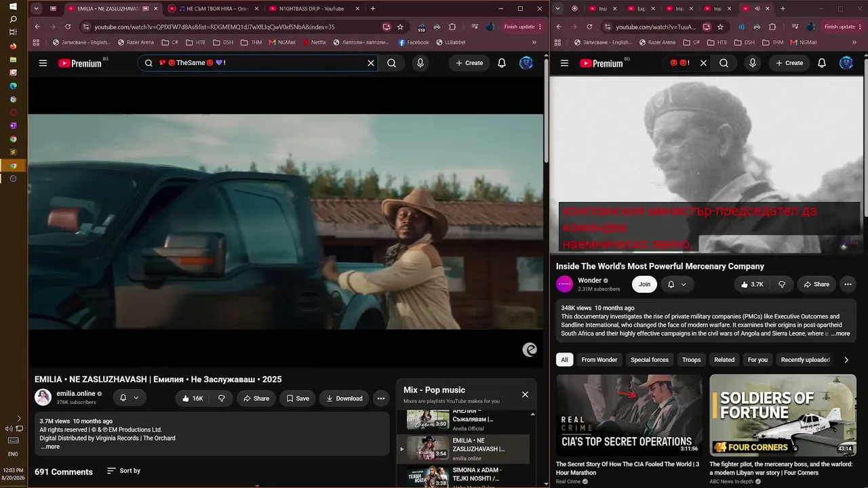868x488 pixels.
Task: Start voice search in the left window
Action: point(420,63)
